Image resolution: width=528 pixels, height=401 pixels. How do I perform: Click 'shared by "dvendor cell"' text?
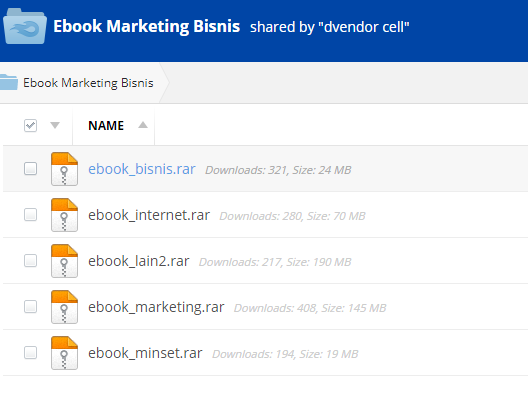(x=330, y=27)
